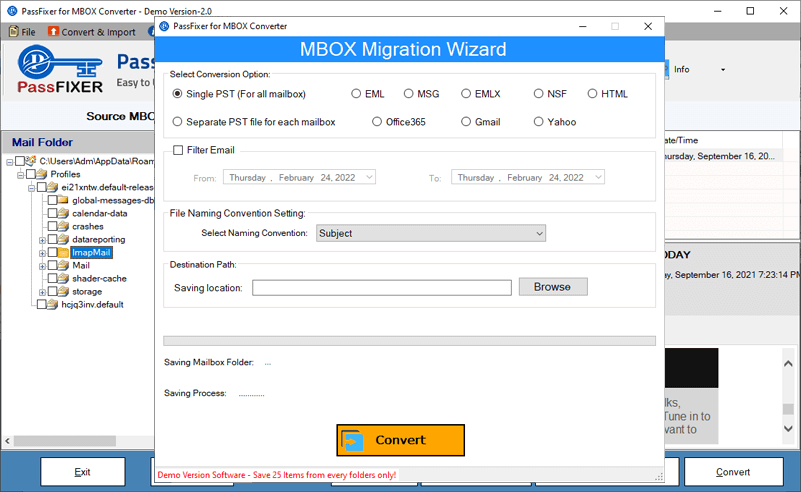
Task: Check the global-messages-db checkbox
Action: click(x=52, y=200)
